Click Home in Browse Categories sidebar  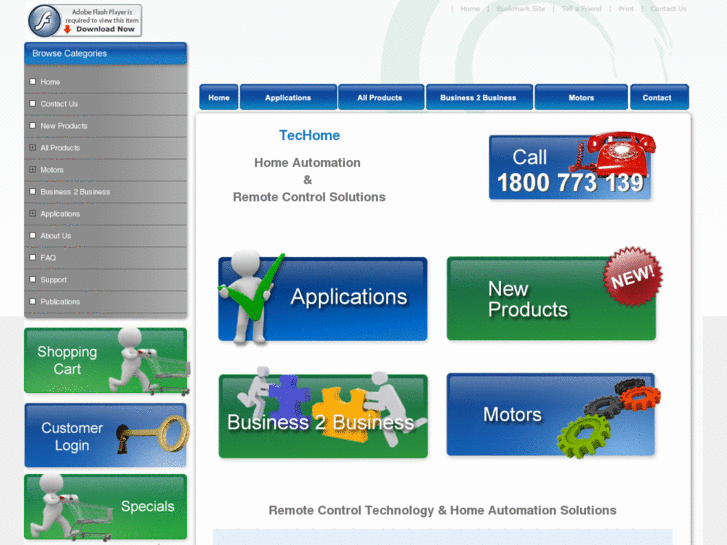pos(50,82)
